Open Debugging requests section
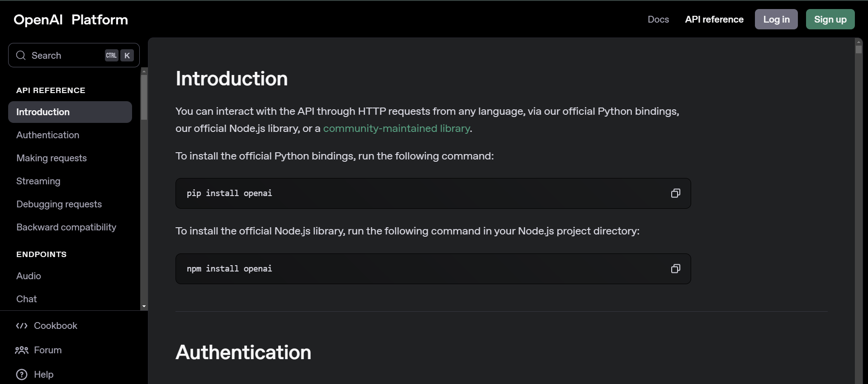Viewport: 868px width, 384px height. click(59, 204)
